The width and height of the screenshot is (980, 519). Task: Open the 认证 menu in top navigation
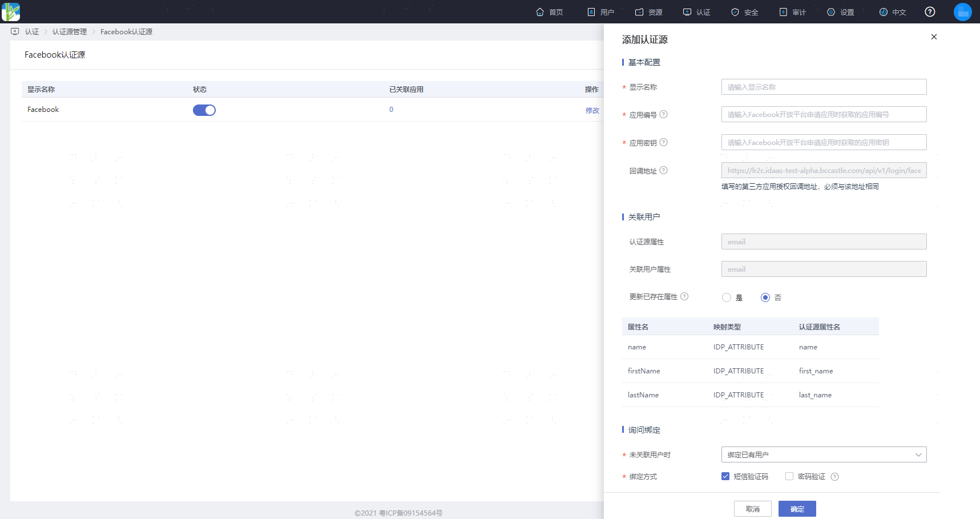(697, 12)
